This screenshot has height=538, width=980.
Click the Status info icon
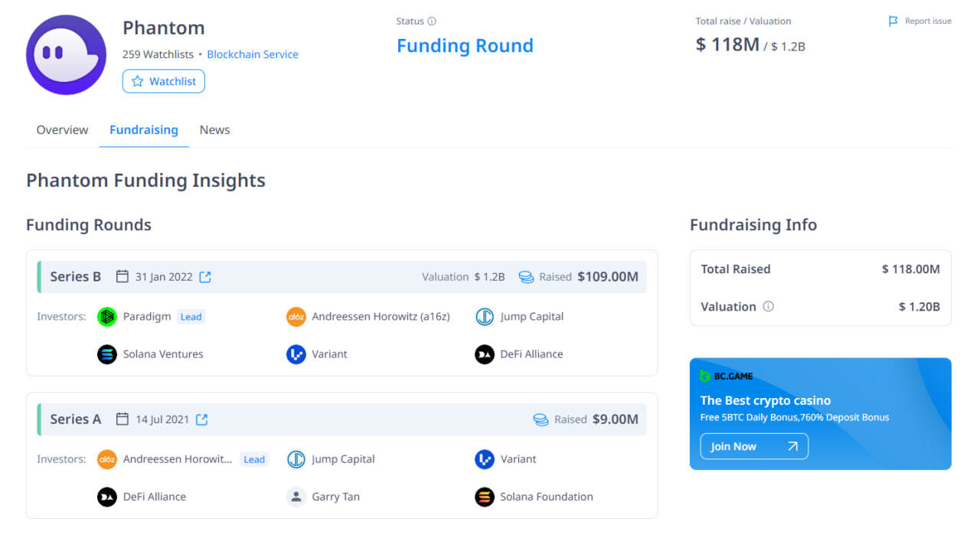pyautogui.click(x=432, y=21)
